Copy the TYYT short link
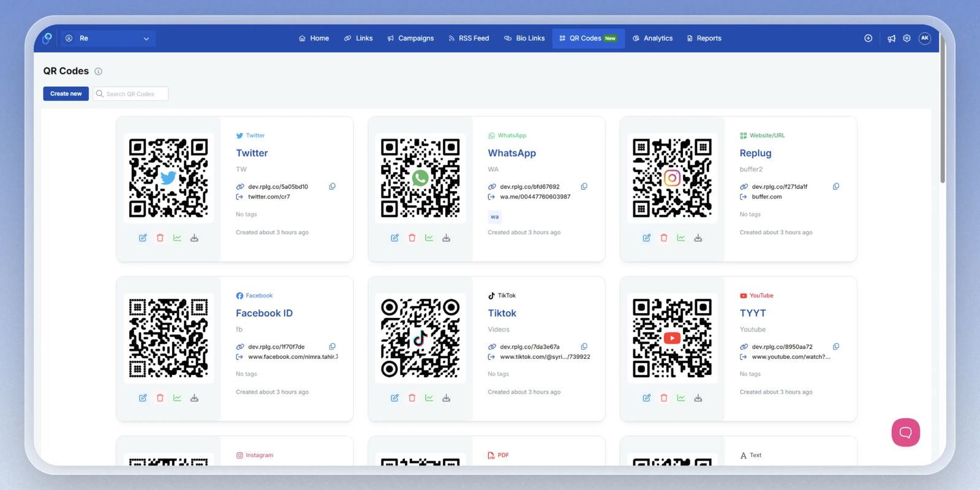The width and height of the screenshot is (980, 490). pyautogui.click(x=835, y=347)
